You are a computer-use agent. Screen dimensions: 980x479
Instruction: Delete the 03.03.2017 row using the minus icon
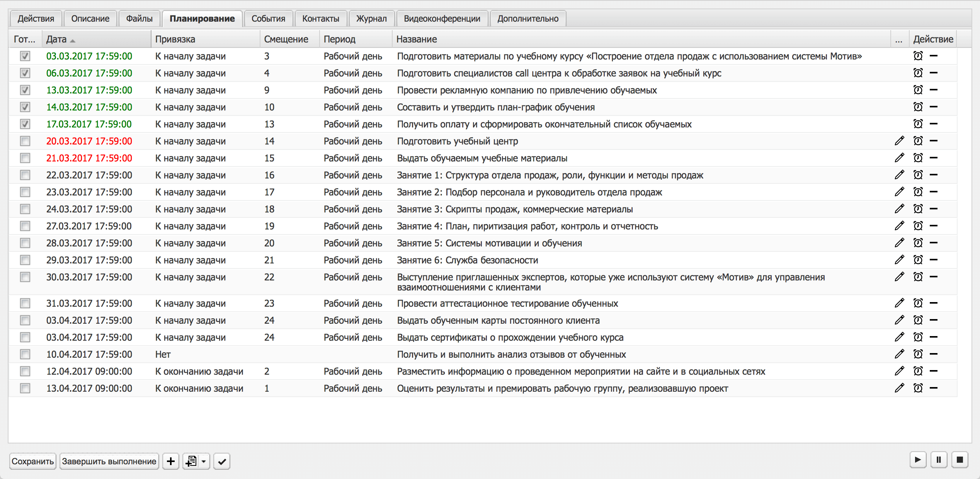tap(934, 56)
